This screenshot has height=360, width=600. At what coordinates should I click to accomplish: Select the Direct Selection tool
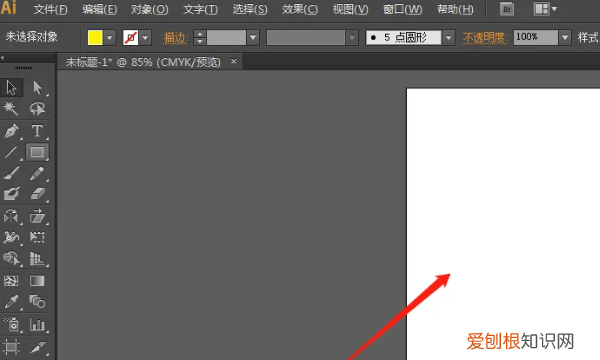click(x=37, y=88)
